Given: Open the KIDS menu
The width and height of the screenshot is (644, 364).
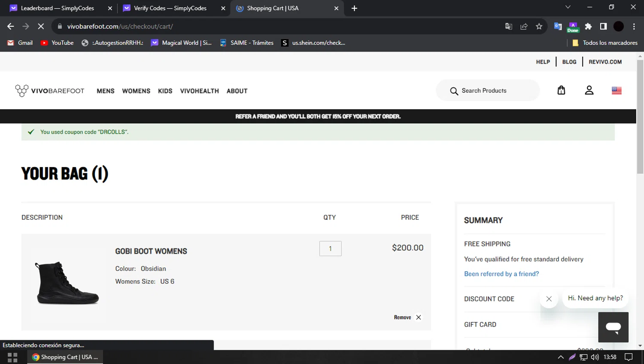Looking at the screenshot, I should click(165, 91).
